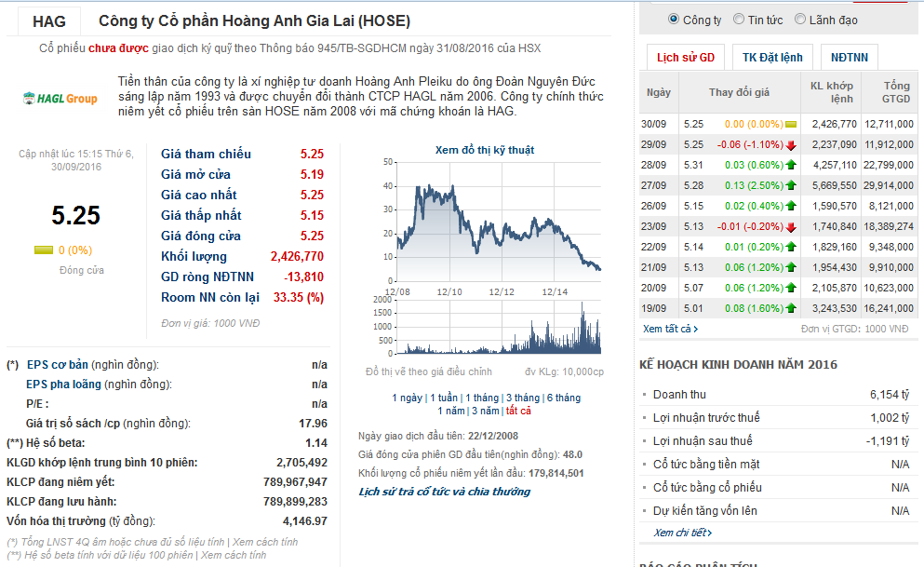This screenshot has height=567, width=924.
Task: Set the chart range to tất cả
Action: (518, 411)
